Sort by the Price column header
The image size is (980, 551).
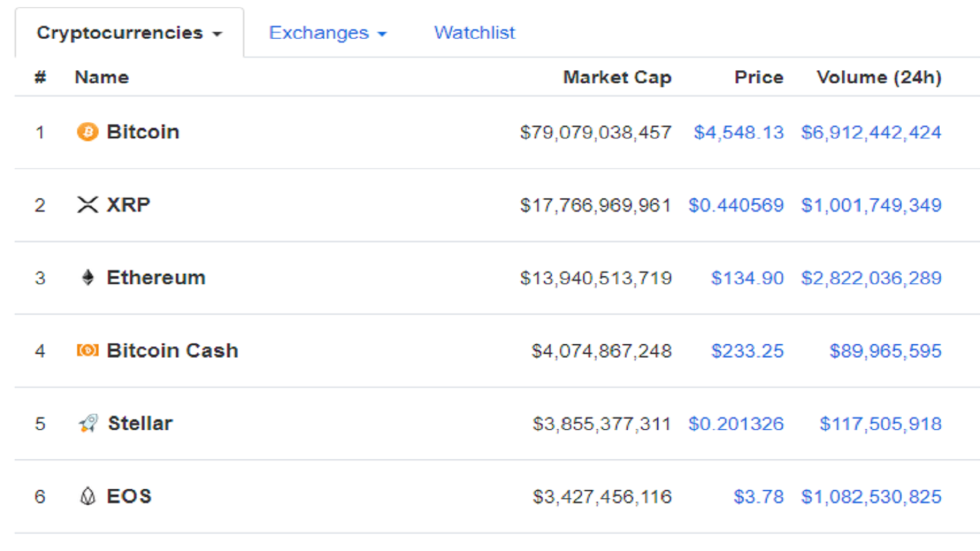click(x=759, y=77)
